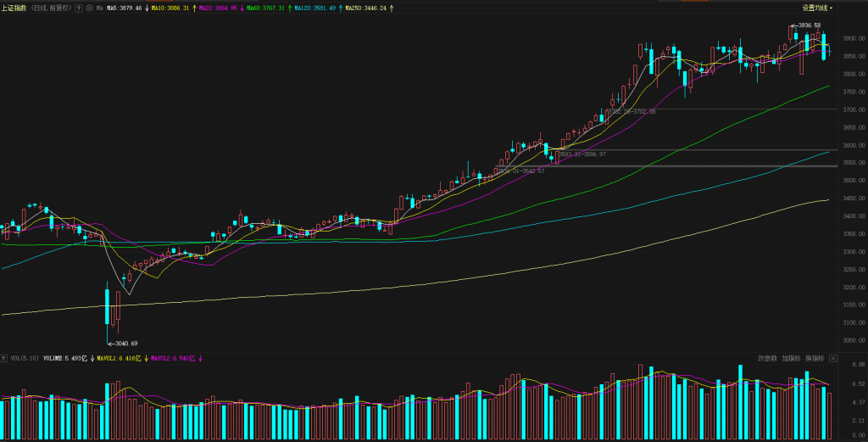Open the gear settings icon beside MA
868x442 pixels.
point(89,8)
